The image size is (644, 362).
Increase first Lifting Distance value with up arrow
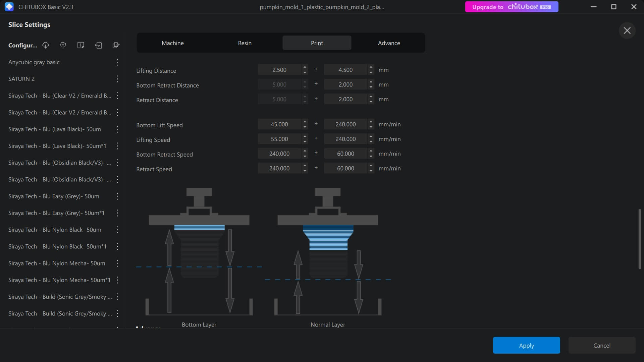click(x=305, y=67)
